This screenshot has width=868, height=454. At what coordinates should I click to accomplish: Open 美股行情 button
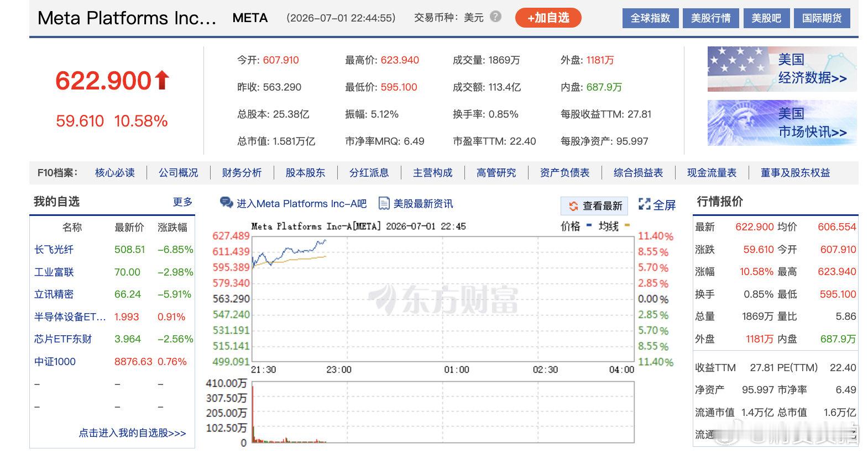point(710,18)
